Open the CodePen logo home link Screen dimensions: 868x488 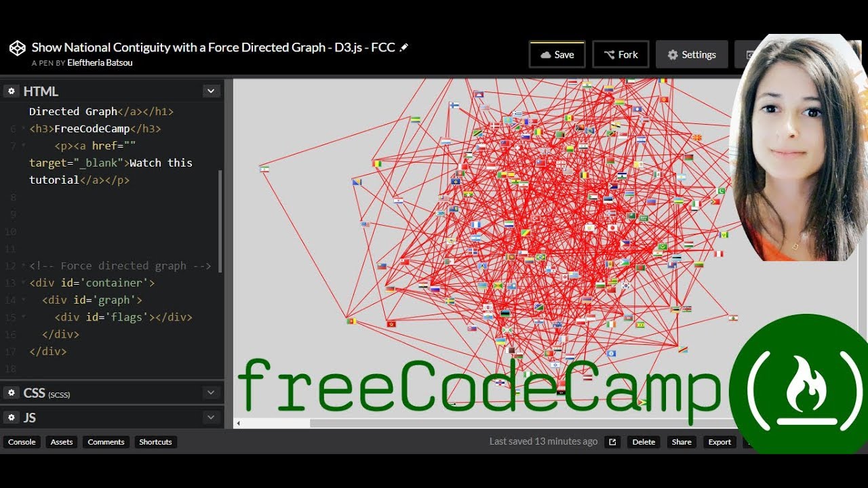(17, 48)
